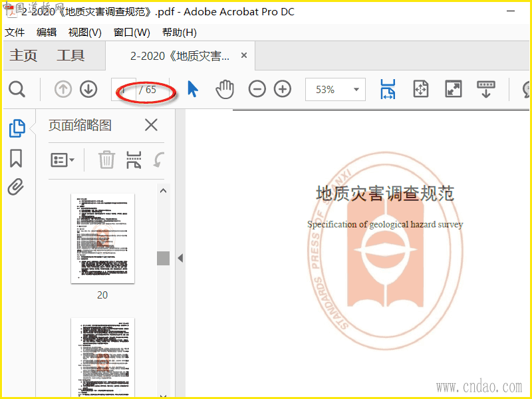The image size is (532, 399).
Task: Click the Acrobat app icon in title bar
Action: [x=13, y=12]
